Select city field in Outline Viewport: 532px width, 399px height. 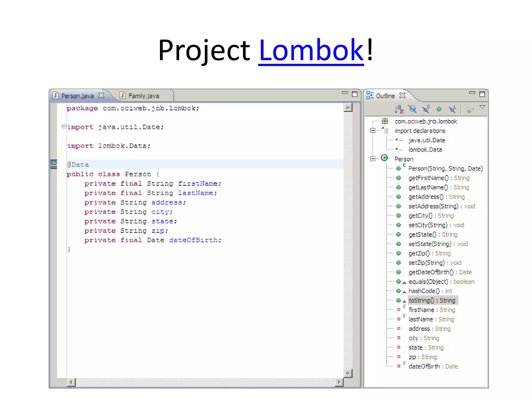424,338
